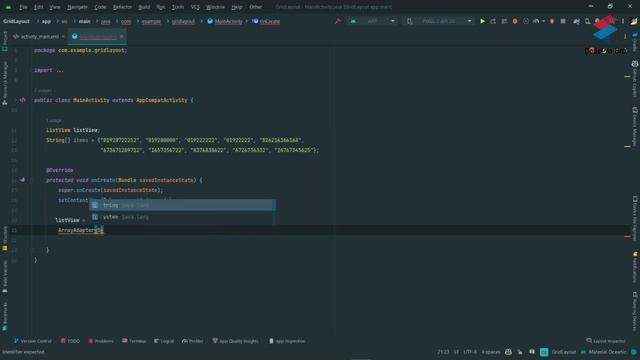Open the Problems tool window

(x=101, y=341)
